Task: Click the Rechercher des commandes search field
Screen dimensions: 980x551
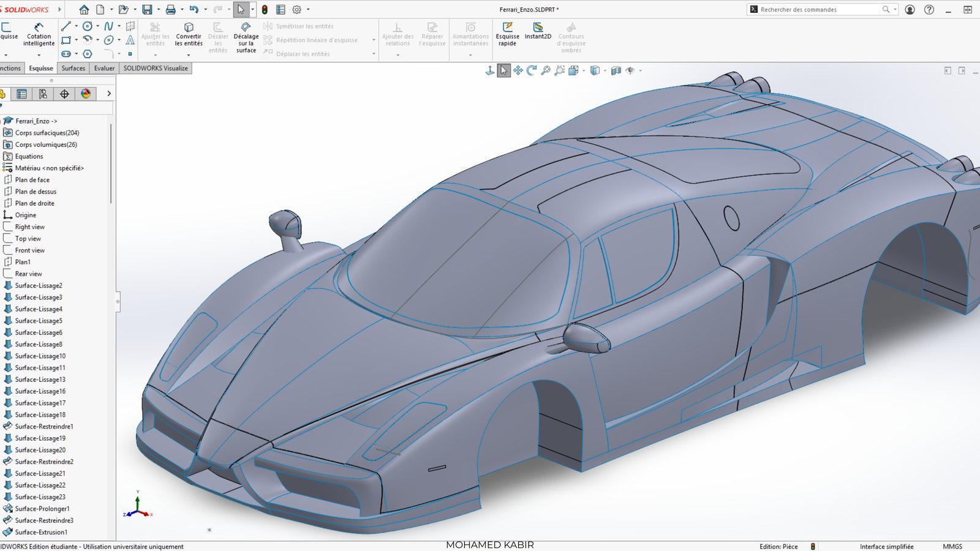Action: 820,9
